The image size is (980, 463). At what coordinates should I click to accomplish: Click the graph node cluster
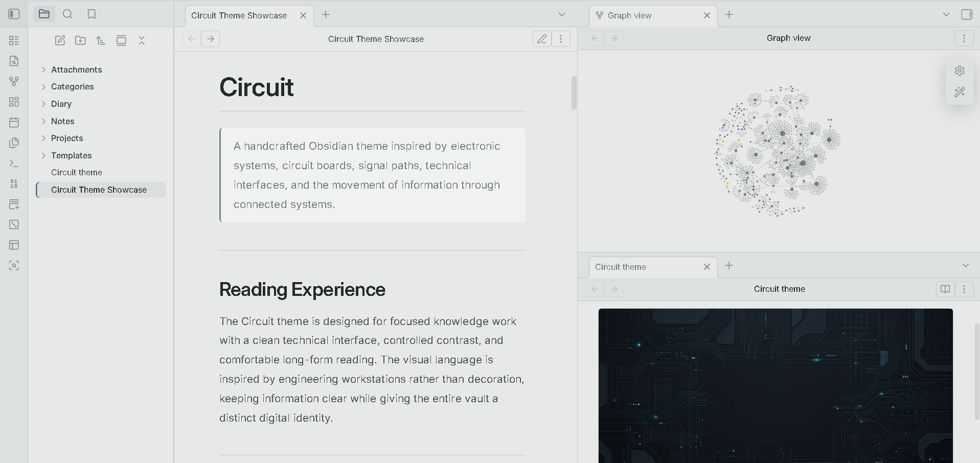pos(778,151)
